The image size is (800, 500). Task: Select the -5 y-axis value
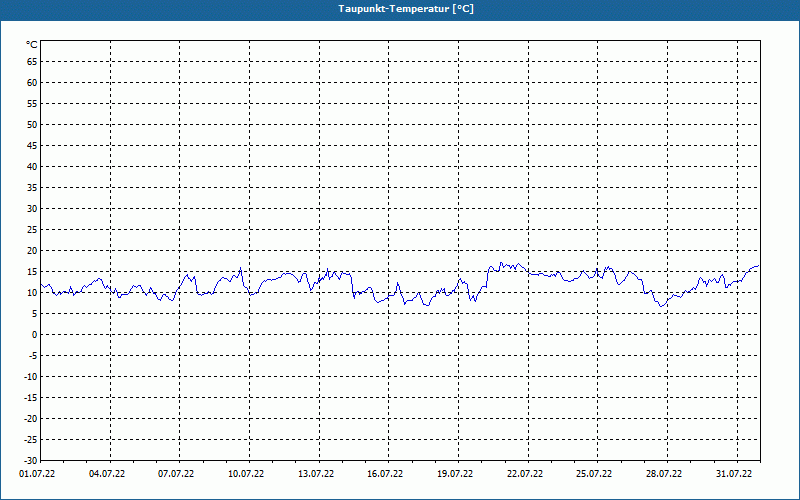click(33, 356)
